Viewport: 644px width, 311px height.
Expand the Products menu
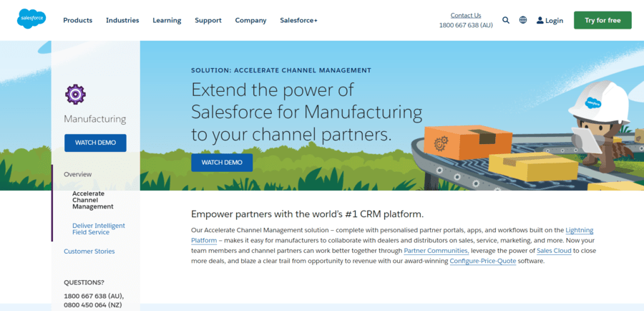[77, 20]
